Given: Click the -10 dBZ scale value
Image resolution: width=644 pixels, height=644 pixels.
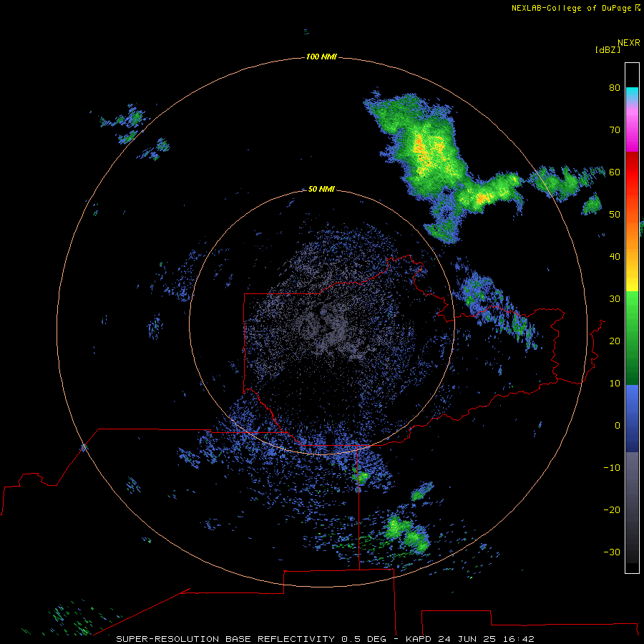Looking at the screenshot, I should [612, 468].
